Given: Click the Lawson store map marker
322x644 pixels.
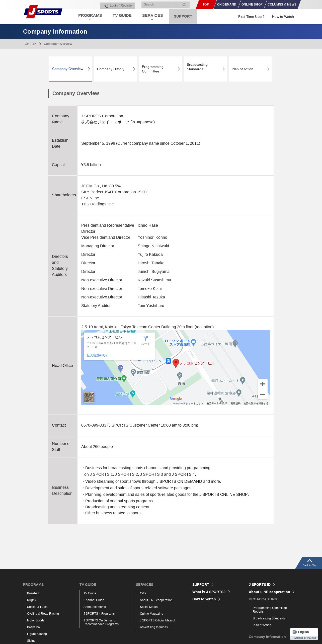Looking at the screenshot, I should [x=193, y=342].
